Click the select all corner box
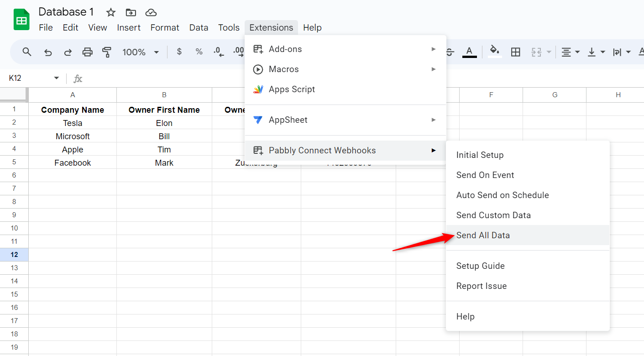Viewport: 644px width, 356px height. pyautogui.click(x=14, y=95)
